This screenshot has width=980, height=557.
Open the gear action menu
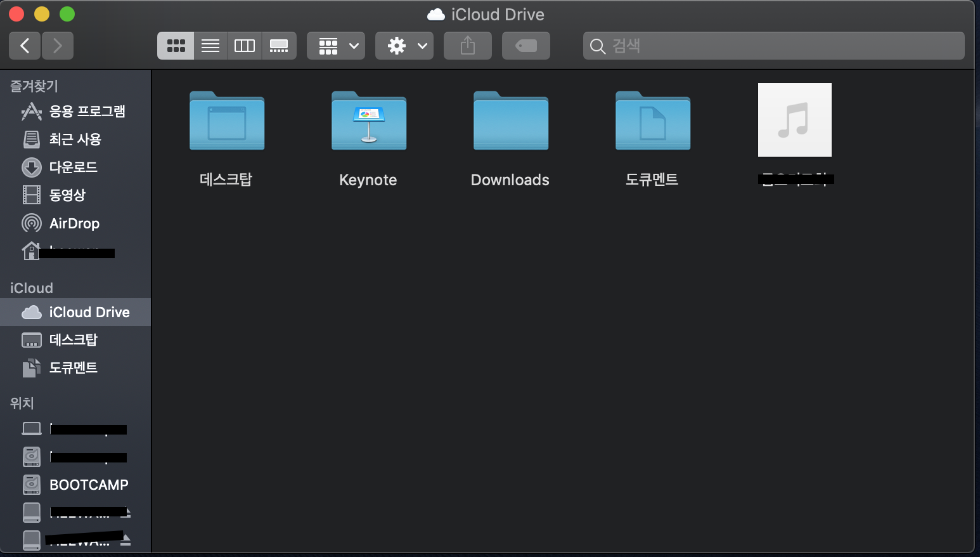404,46
